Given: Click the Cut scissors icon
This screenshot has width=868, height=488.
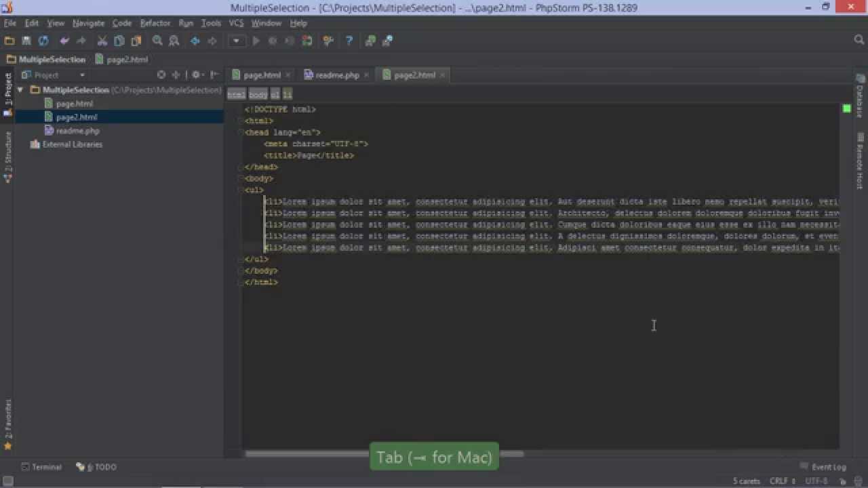Looking at the screenshot, I should point(102,41).
